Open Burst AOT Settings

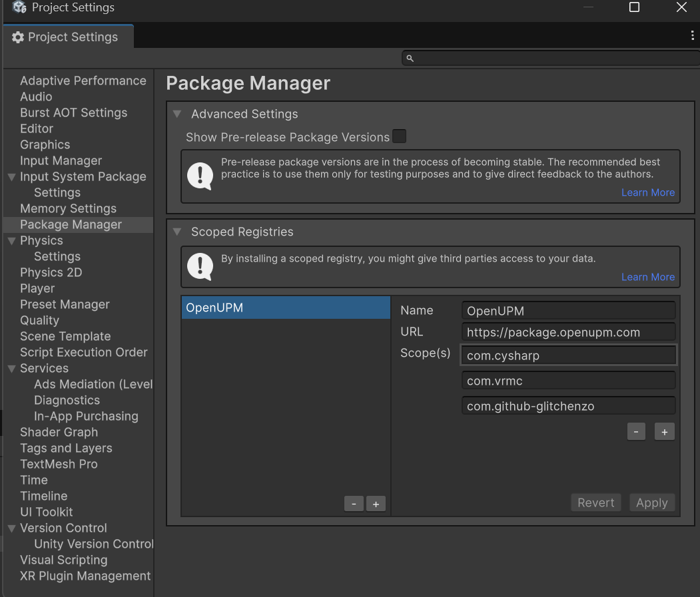pos(74,113)
